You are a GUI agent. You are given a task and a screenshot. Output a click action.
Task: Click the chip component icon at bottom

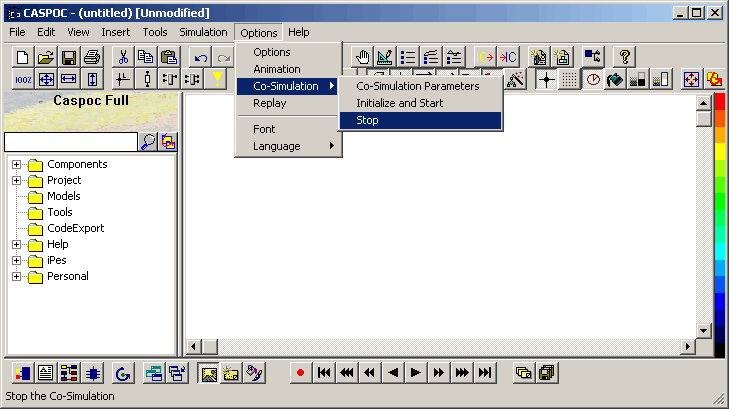(x=93, y=373)
